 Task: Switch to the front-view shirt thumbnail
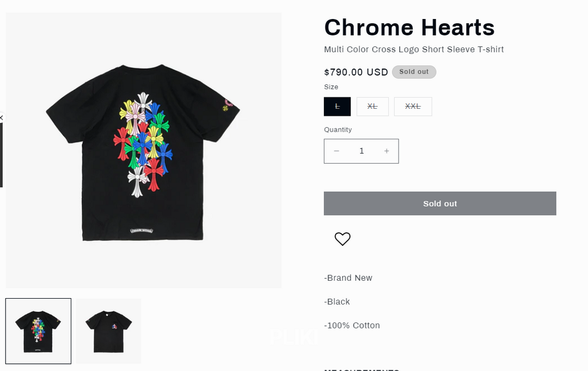pos(108,331)
